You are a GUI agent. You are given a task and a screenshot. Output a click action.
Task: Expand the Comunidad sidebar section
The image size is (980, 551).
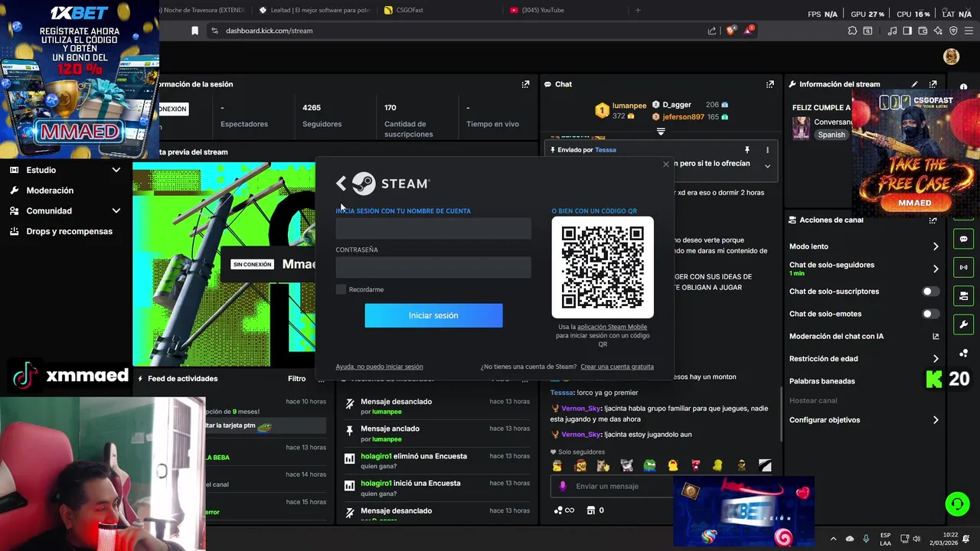(116, 210)
